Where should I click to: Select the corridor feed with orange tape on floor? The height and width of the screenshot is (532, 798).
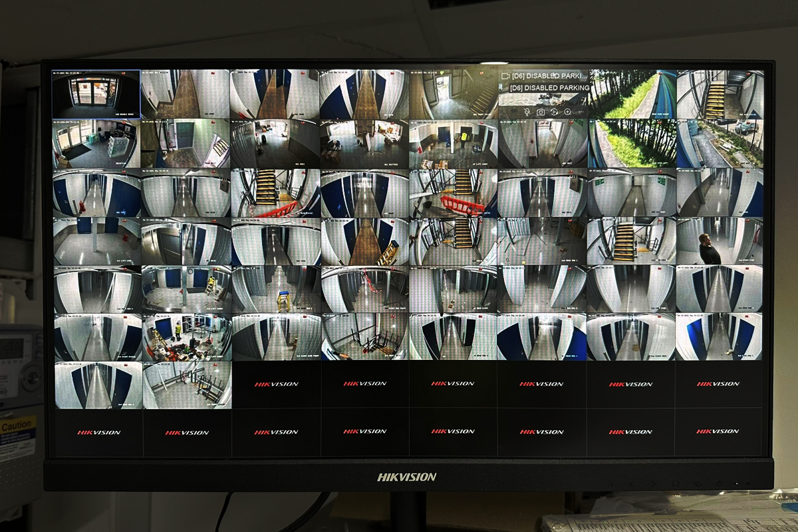point(364,289)
